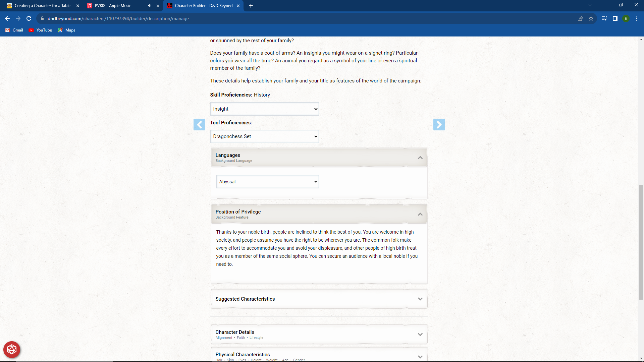The height and width of the screenshot is (362, 644).
Task: Open the reading list icon near the address bar
Action: pyautogui.click(x=604, y=18)
